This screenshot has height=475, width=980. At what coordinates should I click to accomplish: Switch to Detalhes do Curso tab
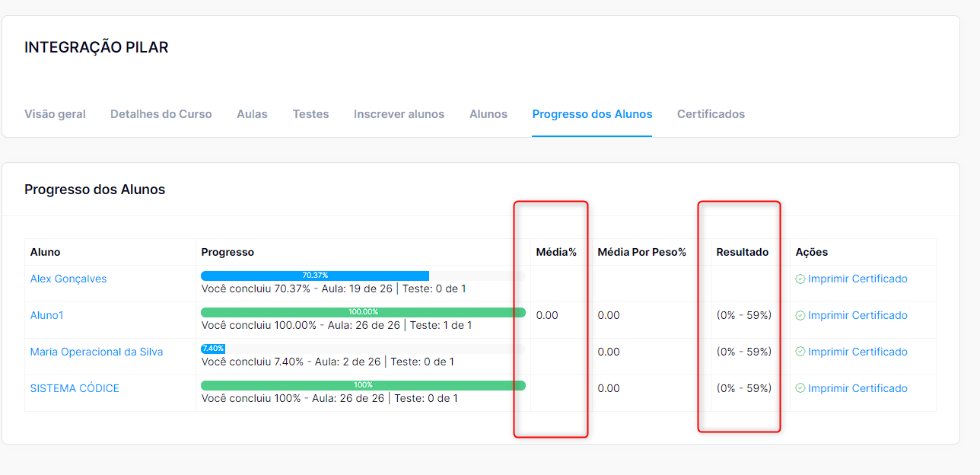pyautogui.click(x=161, y=114)
